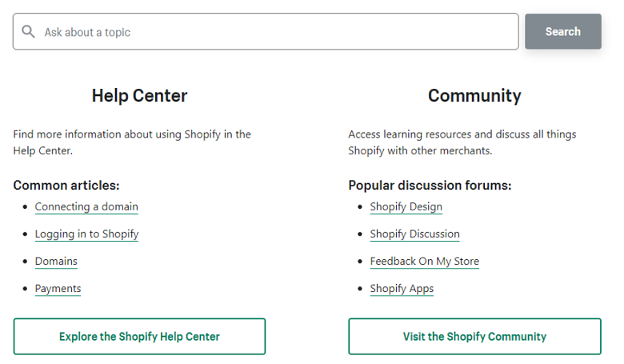Select the Help Center heading
The height and width of the screenshot is (364, 624).
pyautogui.click(x=139, y=95)
